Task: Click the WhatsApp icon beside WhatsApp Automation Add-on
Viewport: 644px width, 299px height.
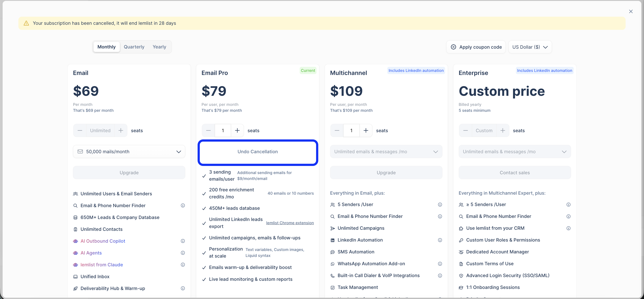Action: pos(332,264)
